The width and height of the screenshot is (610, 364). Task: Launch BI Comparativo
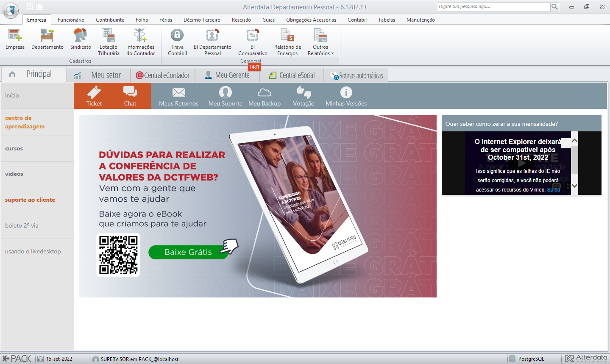click(x=253, y=35)
